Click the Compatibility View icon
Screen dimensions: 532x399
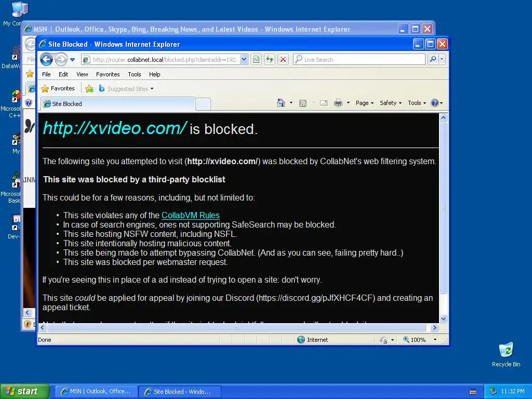(x=256, y=60)
